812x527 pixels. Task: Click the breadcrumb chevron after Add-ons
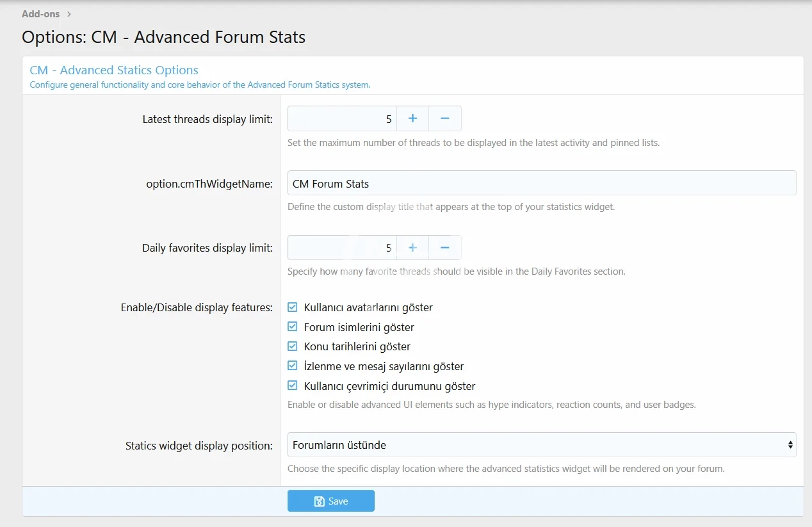[x=69, y=13]
